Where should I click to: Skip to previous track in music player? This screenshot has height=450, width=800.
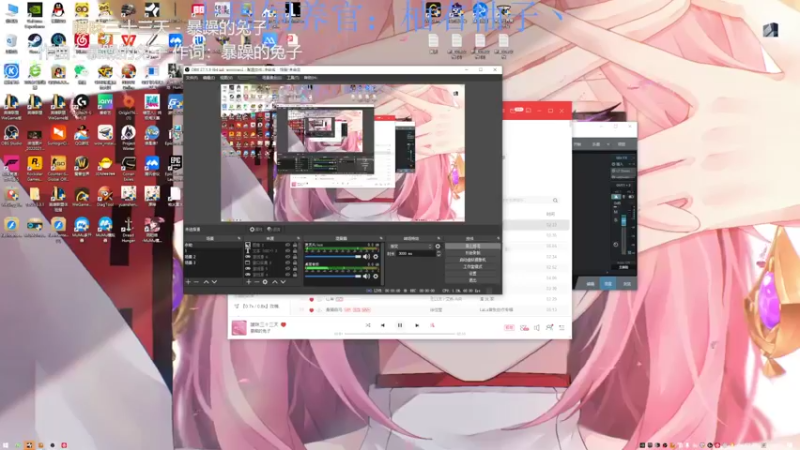coord(383,325)
